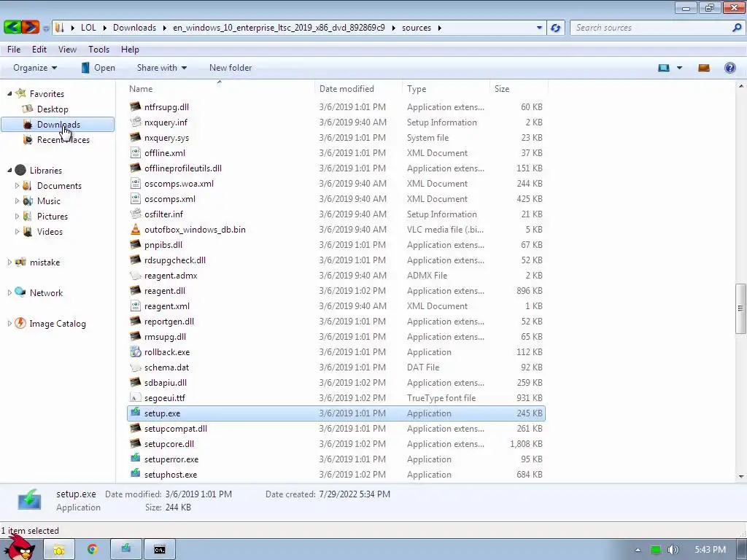Click the change view icon
This screenshot has width=747, height=560.
[664, 68]
